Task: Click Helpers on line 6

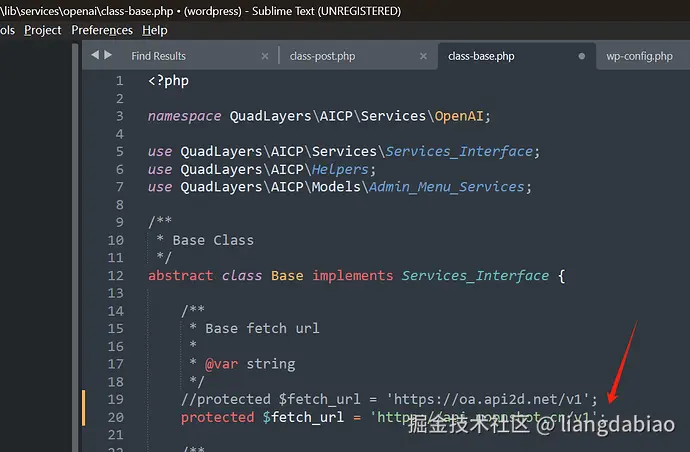Action: 340,169
